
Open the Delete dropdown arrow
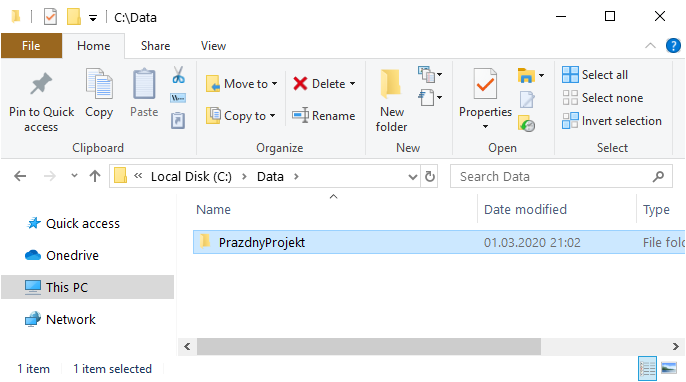[x=353, y=84]
